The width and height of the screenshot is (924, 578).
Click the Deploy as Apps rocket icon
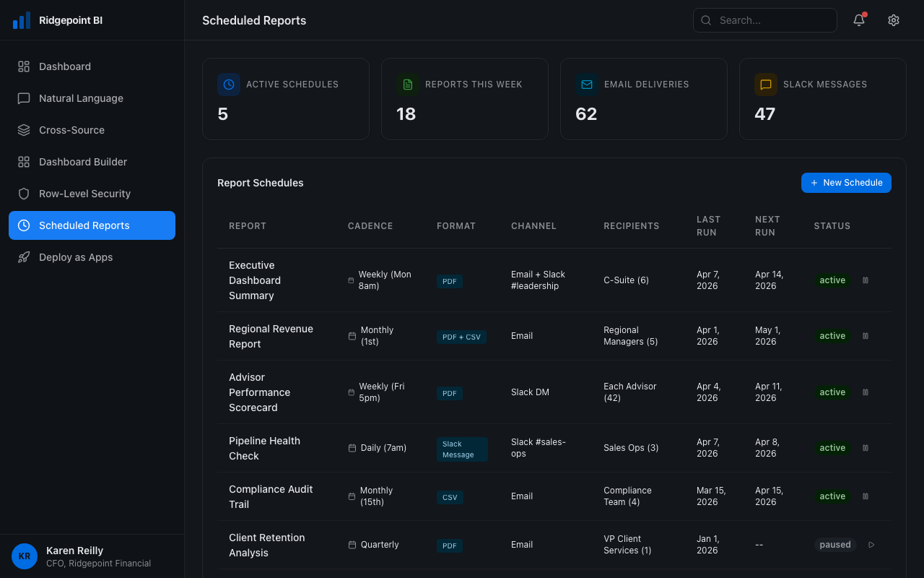(x=22, y=257)
